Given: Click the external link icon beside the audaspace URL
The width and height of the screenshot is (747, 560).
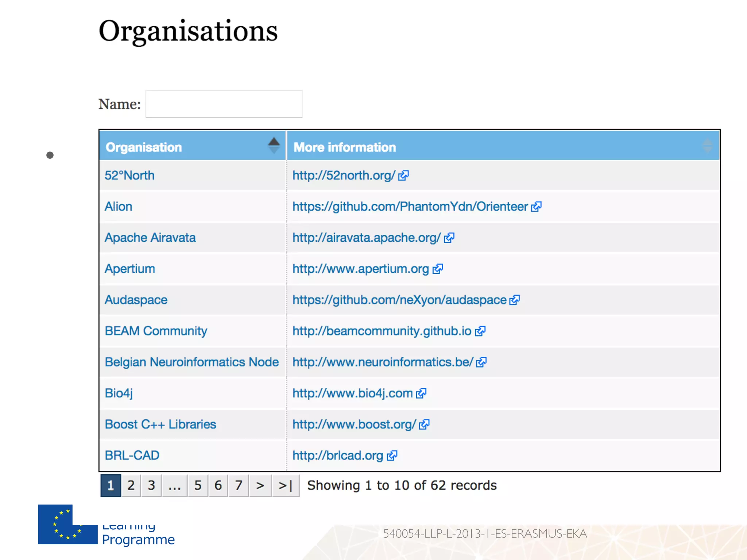Looking at the screenshot, I should 515,300.
